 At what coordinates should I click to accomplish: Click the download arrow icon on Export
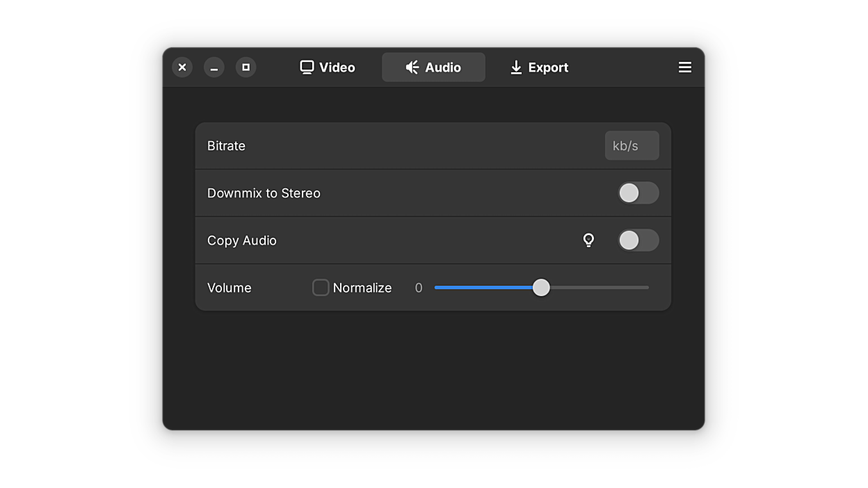(516, 67)
